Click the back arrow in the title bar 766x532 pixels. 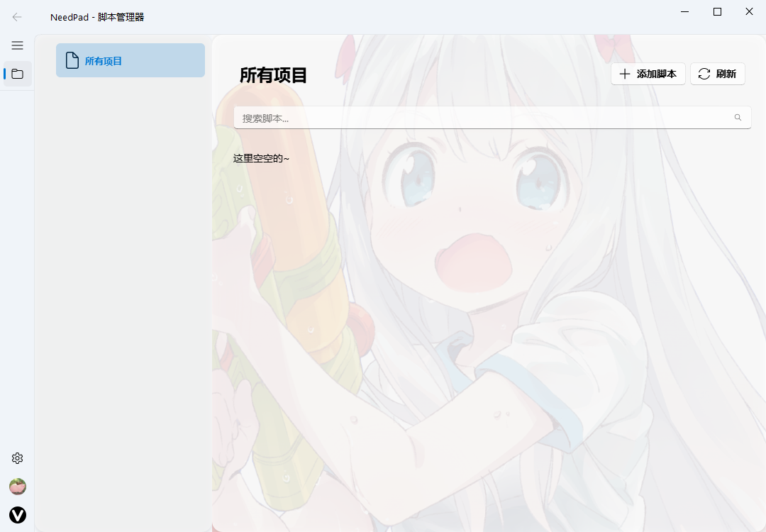pyautogui.click(x=16, y=16)
